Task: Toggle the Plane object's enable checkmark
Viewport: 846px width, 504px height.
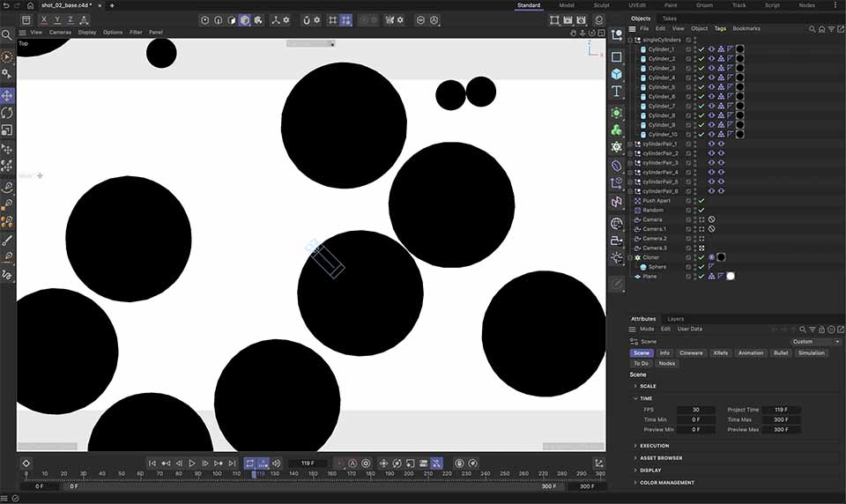Action: point(701,277)
